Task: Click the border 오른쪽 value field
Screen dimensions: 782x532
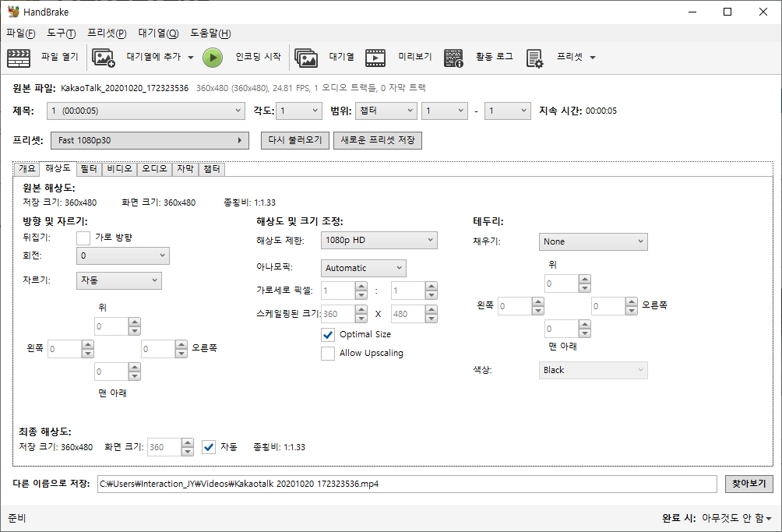Action: coord(608,307)
